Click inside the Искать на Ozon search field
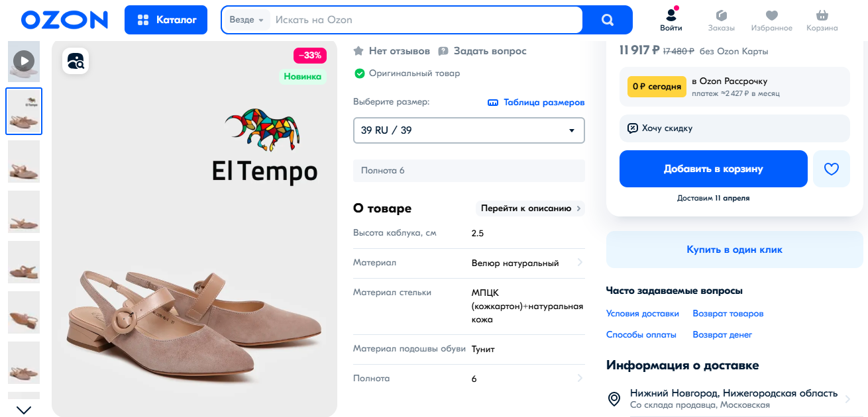Image resolution: width=868 pixels, height=417 pixels. (x=424, y=20)
